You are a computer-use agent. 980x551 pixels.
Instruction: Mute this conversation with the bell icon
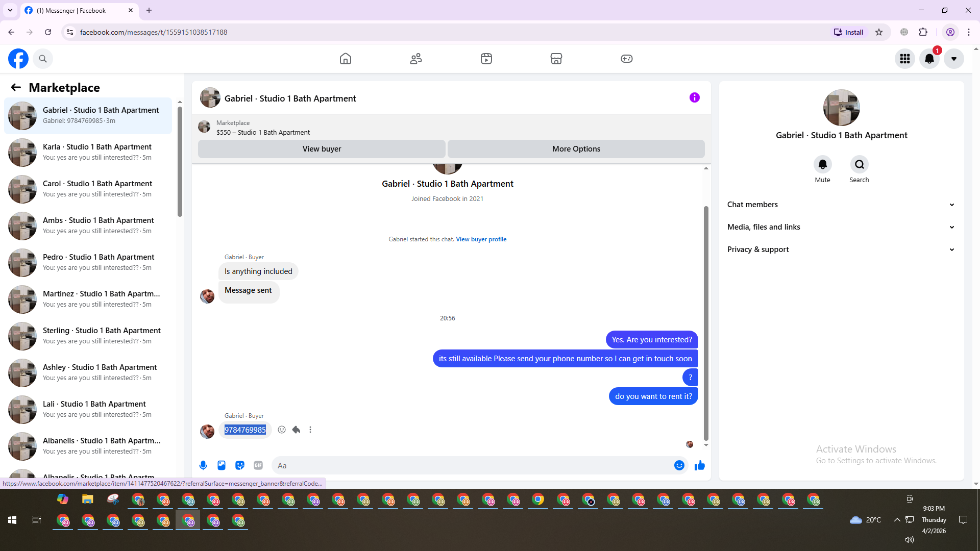(x=823, y=164)
